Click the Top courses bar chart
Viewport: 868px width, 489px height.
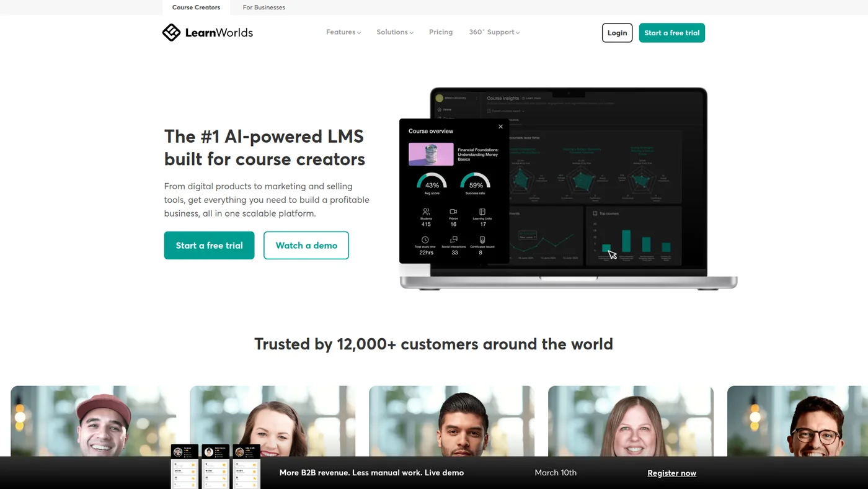[634, 237]
